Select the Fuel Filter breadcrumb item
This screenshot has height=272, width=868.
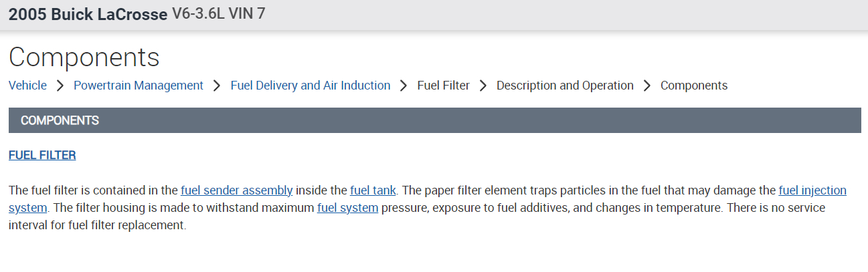point(443,86)
